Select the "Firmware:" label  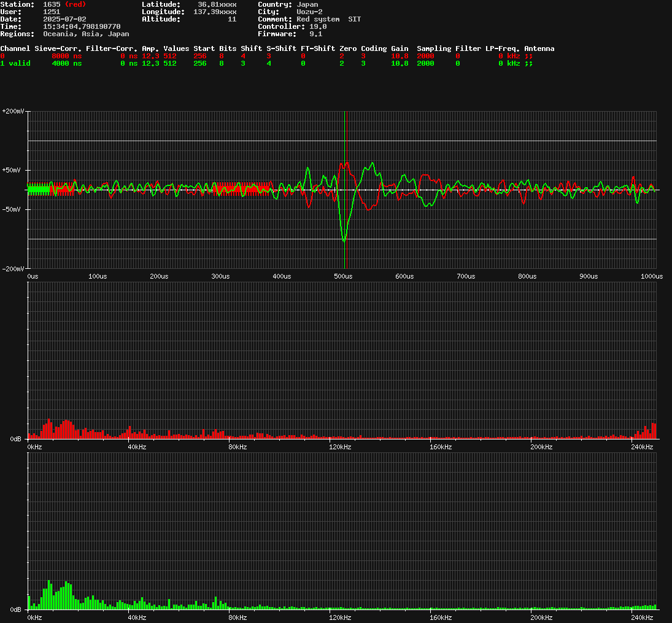(277, 34)
